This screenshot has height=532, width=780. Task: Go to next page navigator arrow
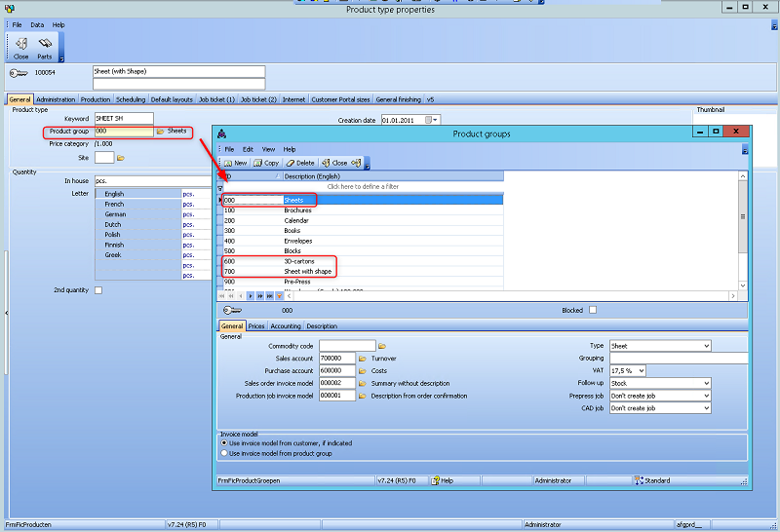click(x=259, y=296)
